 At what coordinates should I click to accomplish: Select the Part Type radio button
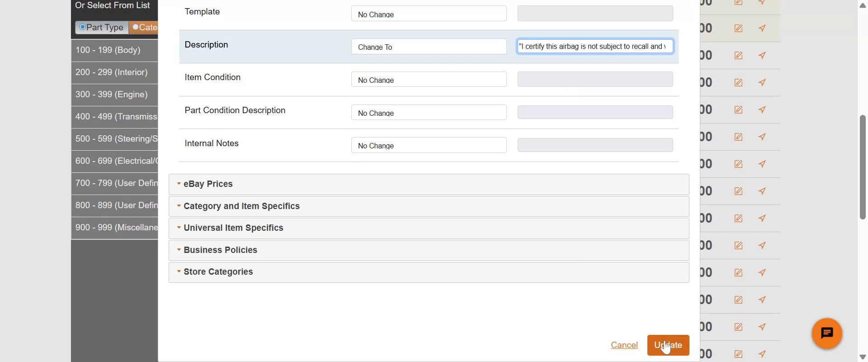click(x=83, y=27)
